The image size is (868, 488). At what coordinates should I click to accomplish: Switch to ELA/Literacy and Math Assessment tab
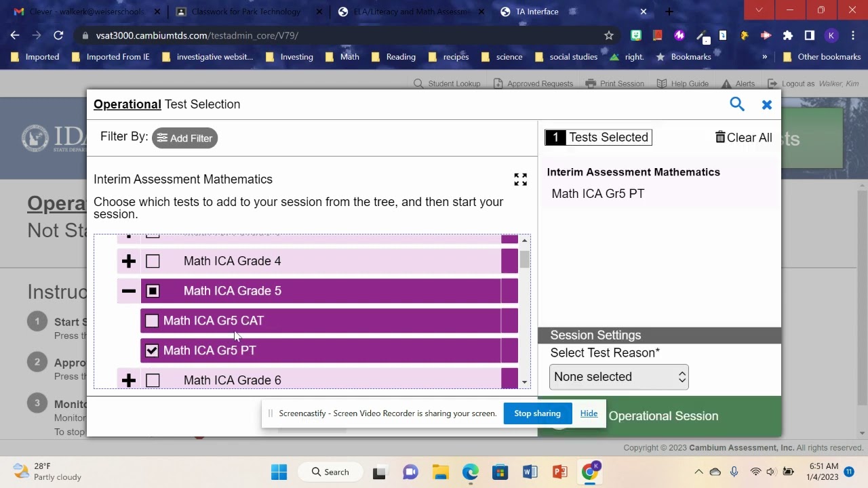[x=410, y=12]
